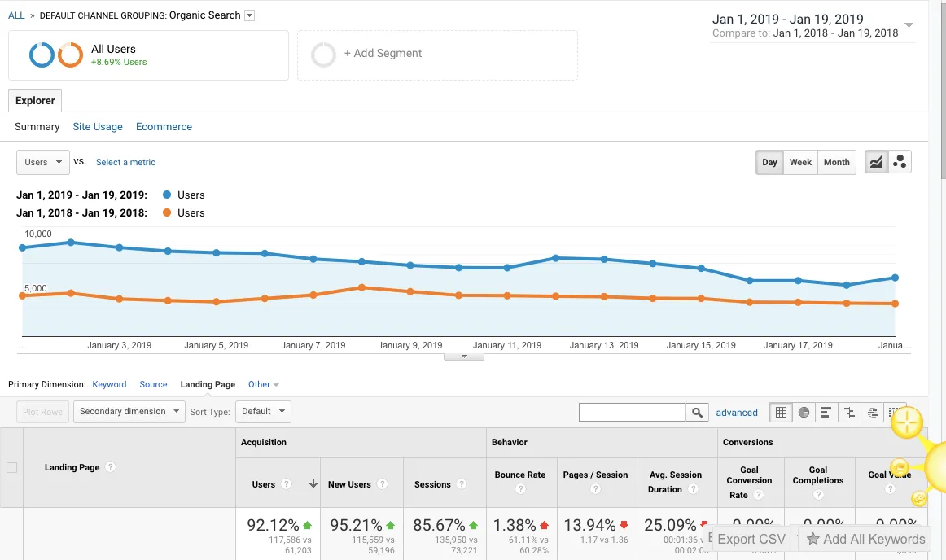This screenshot has height=560, width=946.
Task: Tick the select-all rows checkbox
Action: tap(11, 467)
